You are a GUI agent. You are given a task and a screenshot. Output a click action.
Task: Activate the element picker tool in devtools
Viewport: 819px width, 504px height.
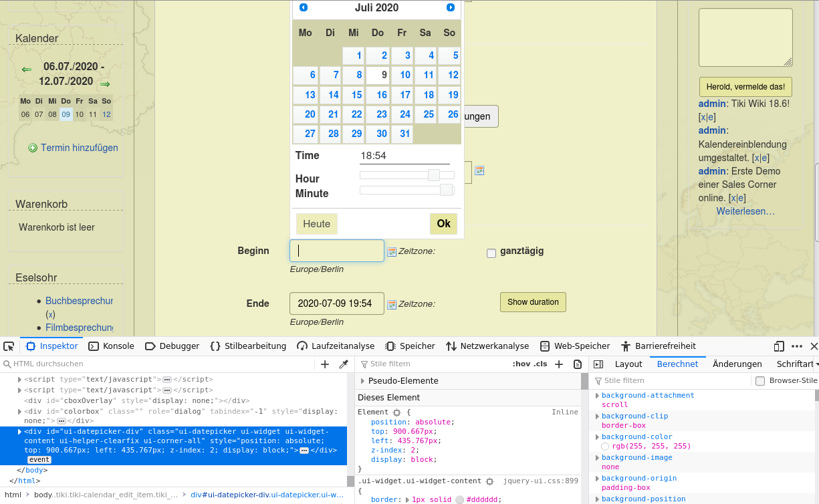click(x=9, y=346)
